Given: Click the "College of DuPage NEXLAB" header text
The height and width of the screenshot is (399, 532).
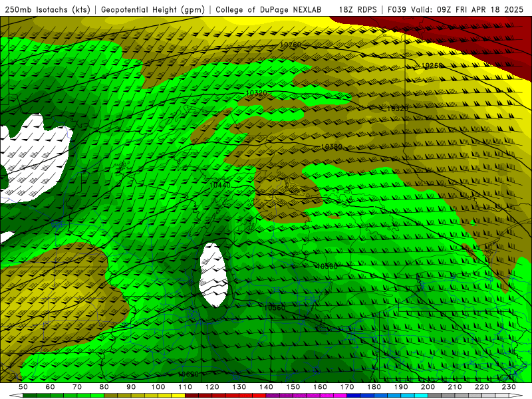Looking at the screenshot, I should (269, 10).
